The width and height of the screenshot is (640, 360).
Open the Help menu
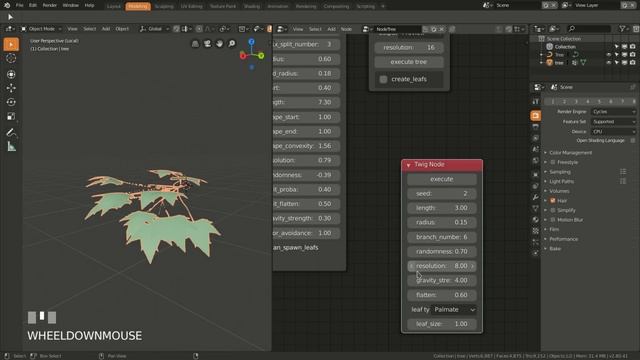pyautogui.click(x=89, y=5)
